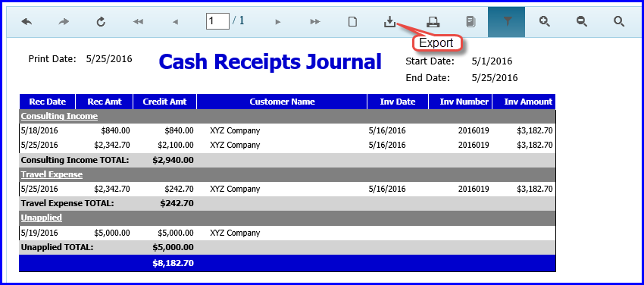Click the $840.00 Rec Amt cell
The width and height of the screenshot is (644, 285).
(x=115, y=130)
